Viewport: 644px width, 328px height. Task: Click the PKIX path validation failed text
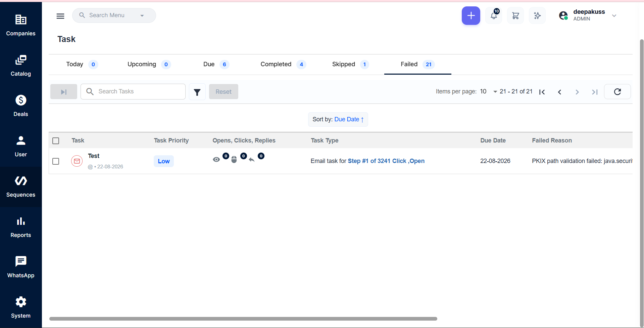(582, 161)
